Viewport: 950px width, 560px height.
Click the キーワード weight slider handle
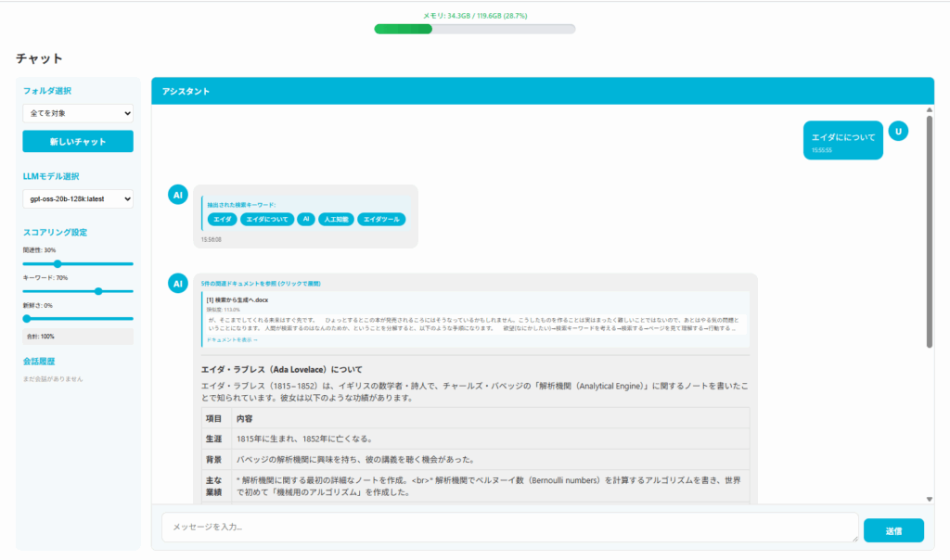point(98,291)
